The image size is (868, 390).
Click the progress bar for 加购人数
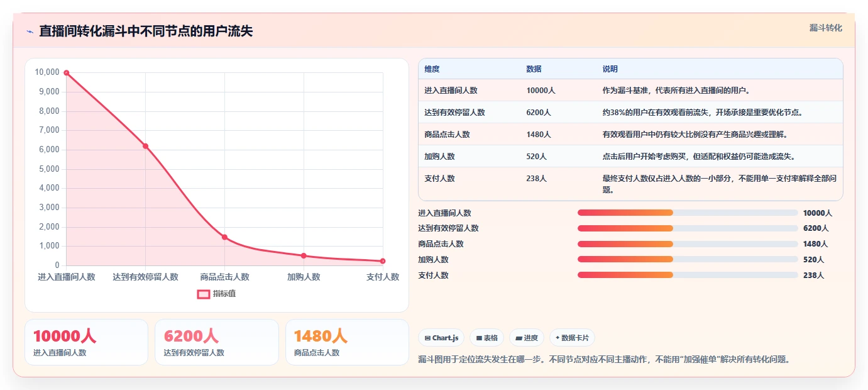pos(688,259)
